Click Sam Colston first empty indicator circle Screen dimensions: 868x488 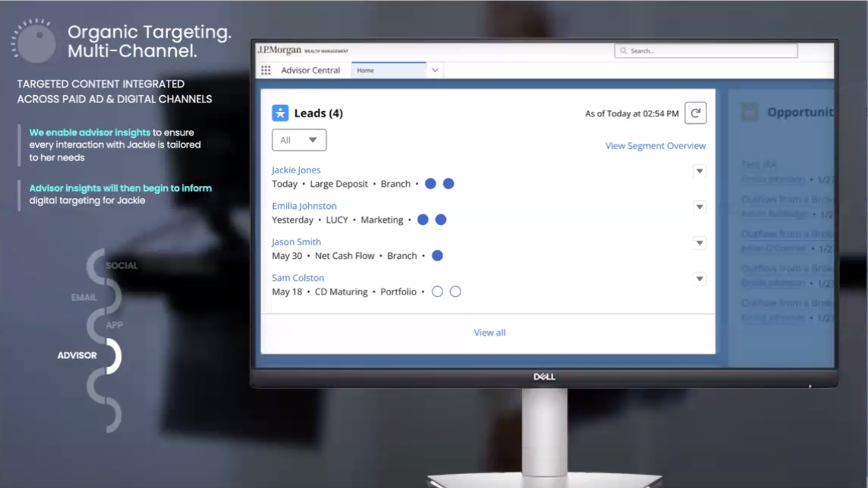coord(437,291)
